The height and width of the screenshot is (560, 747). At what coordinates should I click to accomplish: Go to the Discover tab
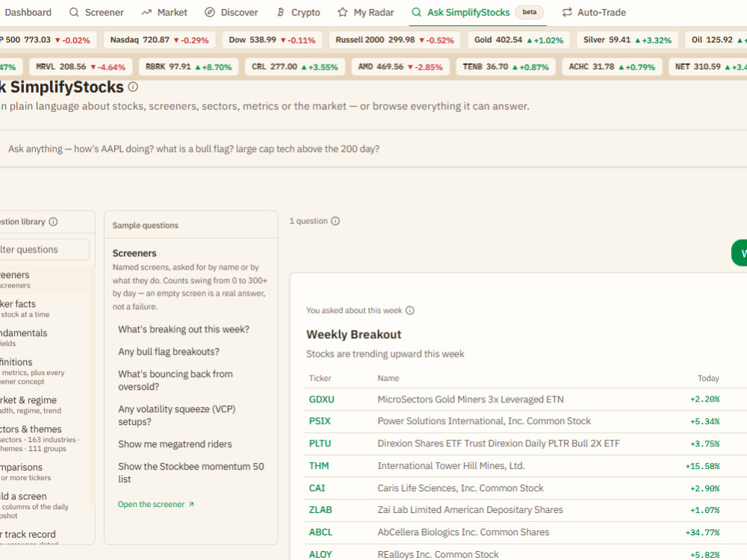pyautogui.click(x=232, y=13)
